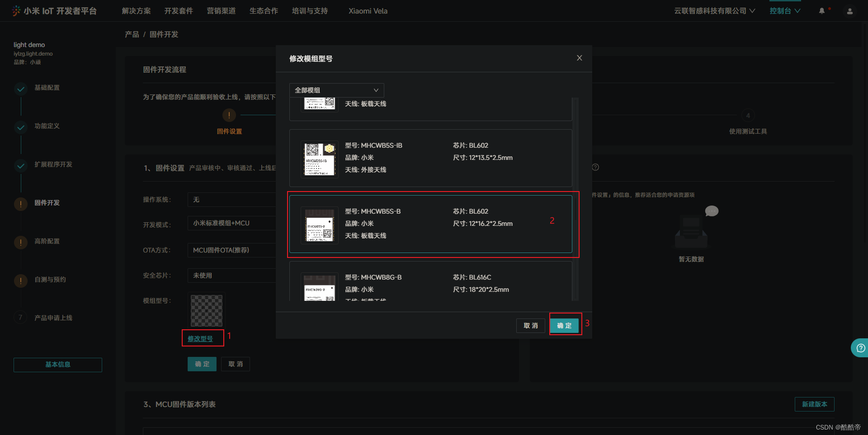The image size is (868, 435).
Task: Go to the 高阶配置 step
Action: (47, 241)
